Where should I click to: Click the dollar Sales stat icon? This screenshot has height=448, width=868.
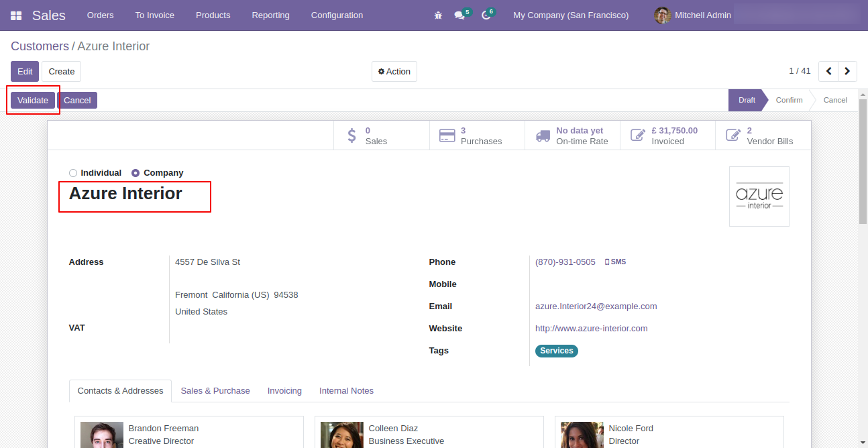pos(352,135)
